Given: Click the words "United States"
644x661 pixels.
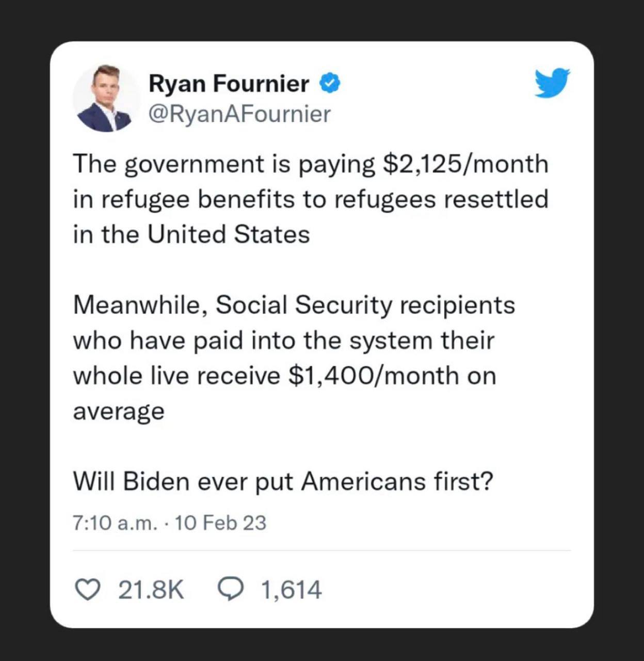Looking at the screenshot, I should [228, 234].
